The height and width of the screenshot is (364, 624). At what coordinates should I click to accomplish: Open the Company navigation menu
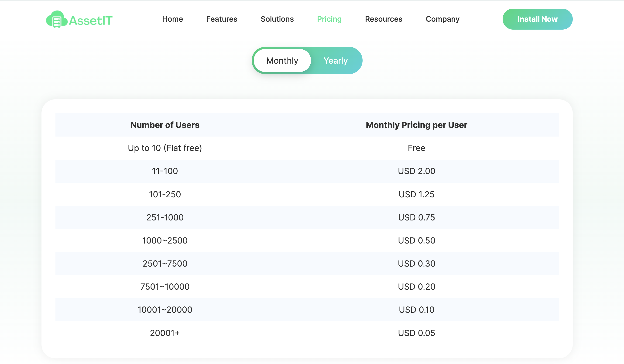tap(442, 19)
